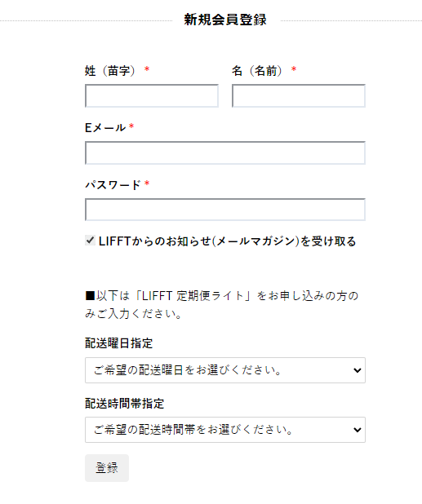This screenshot has height=504, width=422.
Task: Click the LIFFTからのお知らせ checkbox label text
Action: pos(228,241)
